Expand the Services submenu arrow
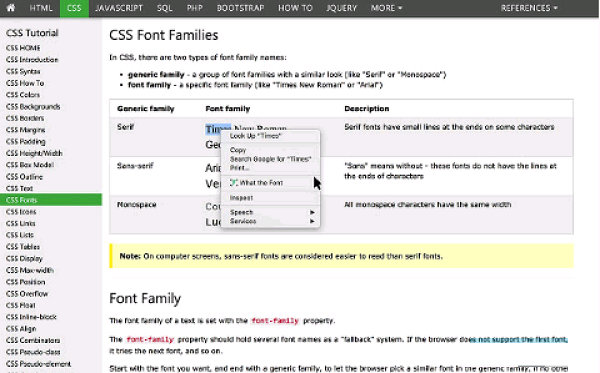 tap(312, 221)
